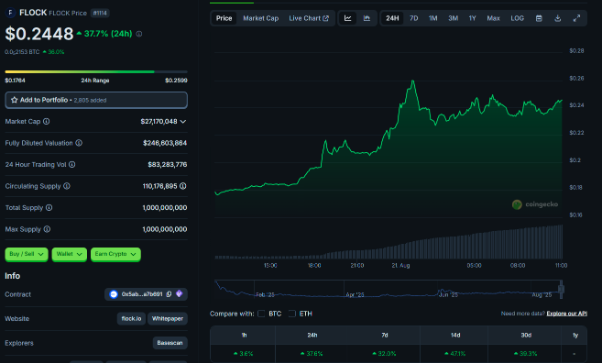
Task: Show Max Supply info icon
Action: point(47,229)
